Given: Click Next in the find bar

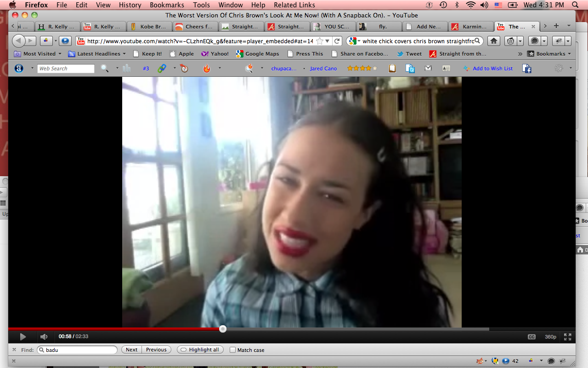Looking at the screenshot, I should 131,350.
